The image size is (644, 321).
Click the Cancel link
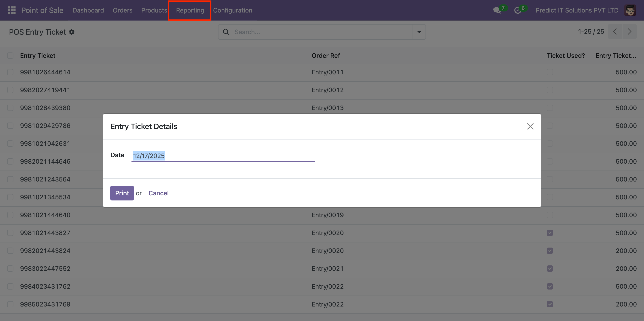pos(159,193)
